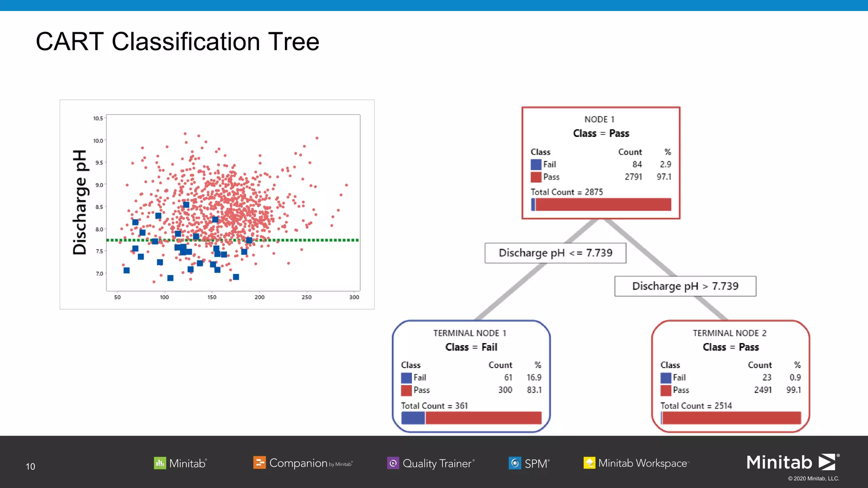Select the TERMINAL NODE 1 heading
The width and height of the screenshot is (868, 488).
point(470,333)
